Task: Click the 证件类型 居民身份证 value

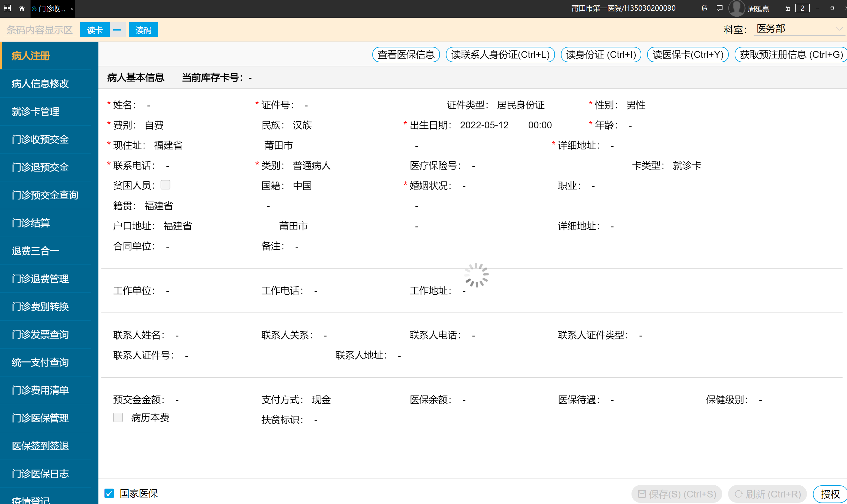Action: 521,105
